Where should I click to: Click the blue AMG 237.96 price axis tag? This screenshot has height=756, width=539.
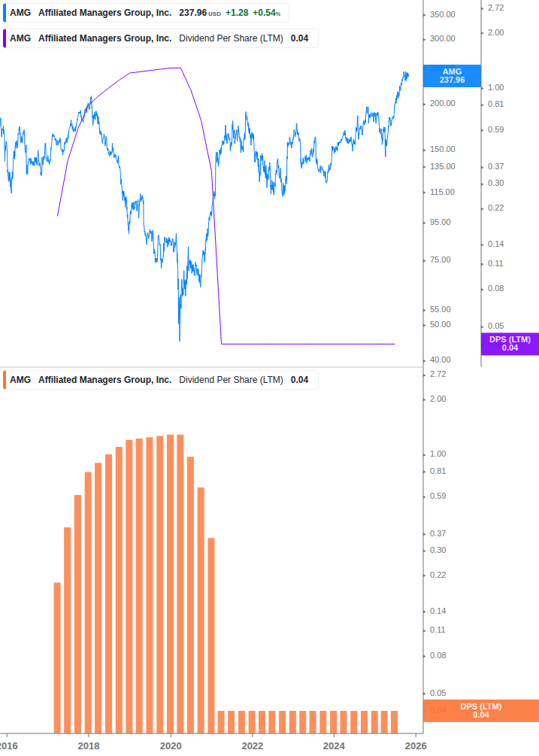[x=452, y=76]
